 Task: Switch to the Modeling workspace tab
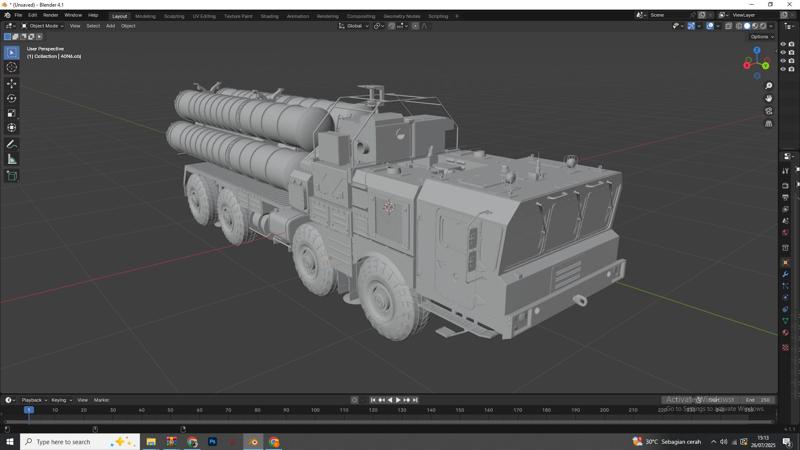pyautogui.click(x=145, y=16)
